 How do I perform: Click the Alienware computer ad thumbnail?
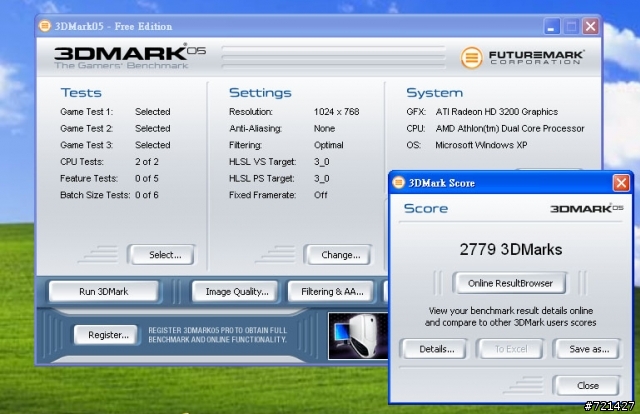[x=358, y=336]
